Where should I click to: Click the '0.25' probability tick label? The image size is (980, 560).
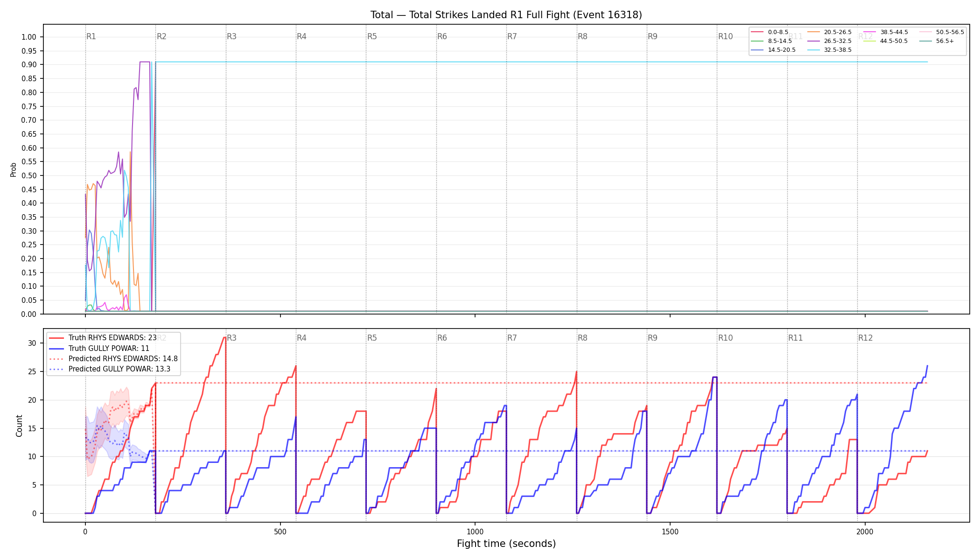(x=29, y=245)
